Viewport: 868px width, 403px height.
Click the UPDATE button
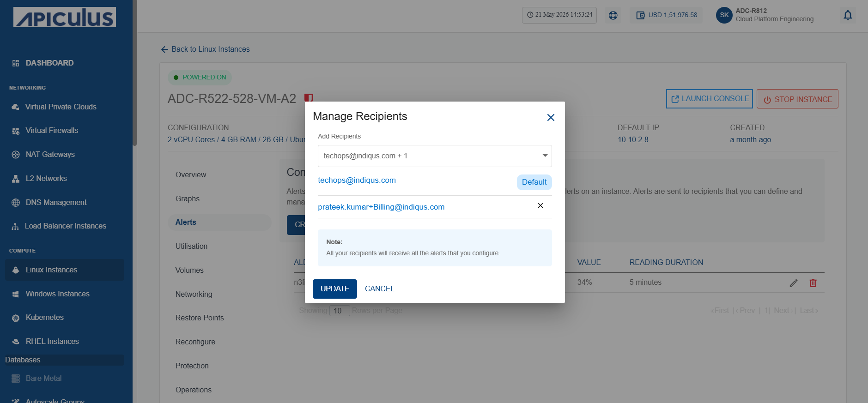click(x=335, y=289)
